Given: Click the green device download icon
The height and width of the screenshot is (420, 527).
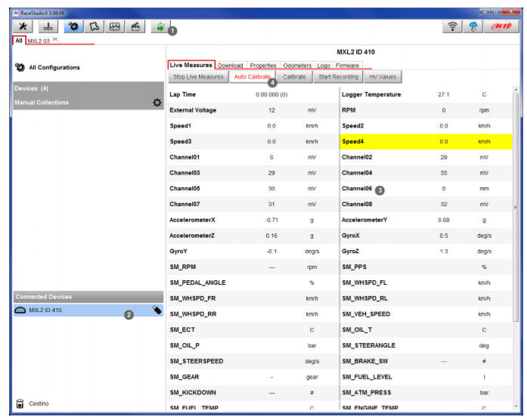Looking at the screenshot, I should click(x=160, y=26).
